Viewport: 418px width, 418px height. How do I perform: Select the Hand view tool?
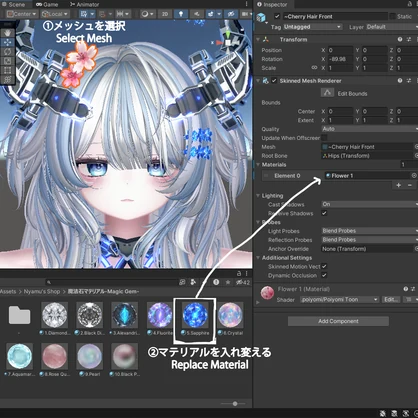click(7, 33)
